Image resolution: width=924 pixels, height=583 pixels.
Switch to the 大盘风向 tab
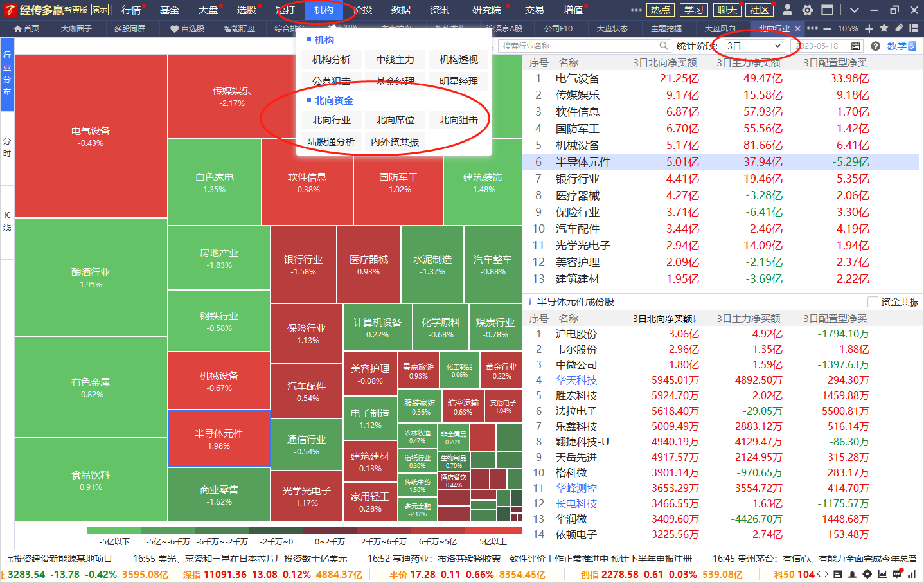pos(720,29)
